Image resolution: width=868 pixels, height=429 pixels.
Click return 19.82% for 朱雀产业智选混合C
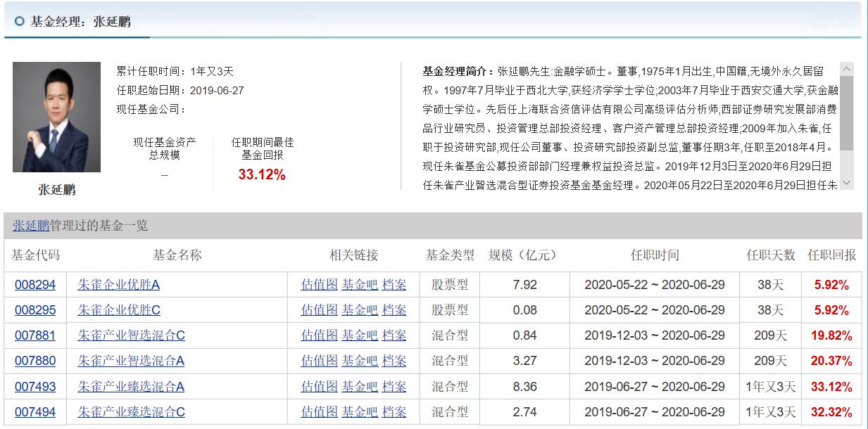click(x=831, y=335)
